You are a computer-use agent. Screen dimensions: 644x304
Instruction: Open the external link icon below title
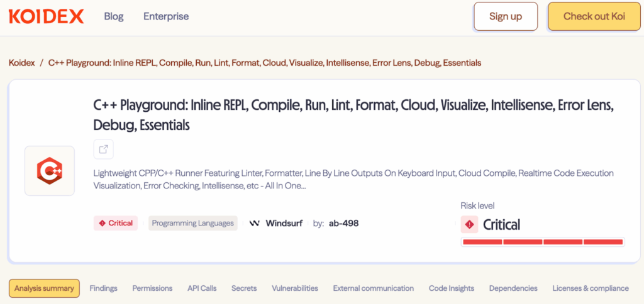[x=104, y=149]
